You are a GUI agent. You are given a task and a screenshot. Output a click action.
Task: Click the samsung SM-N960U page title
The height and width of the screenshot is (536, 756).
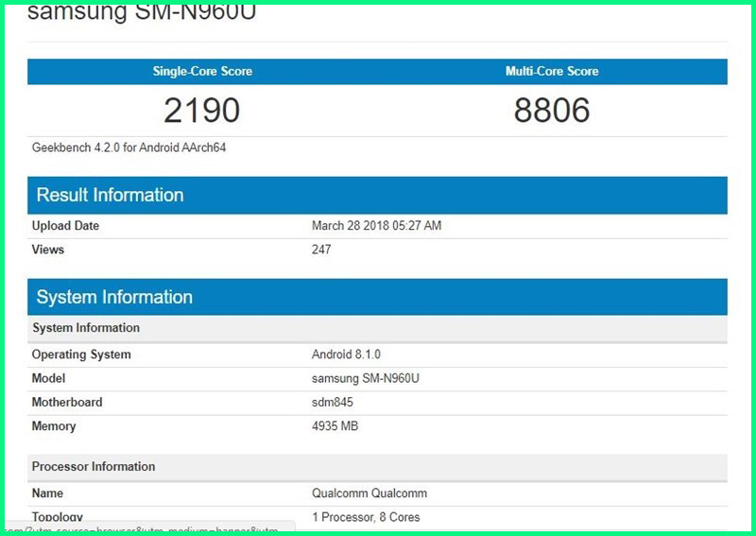coord(141,12)
